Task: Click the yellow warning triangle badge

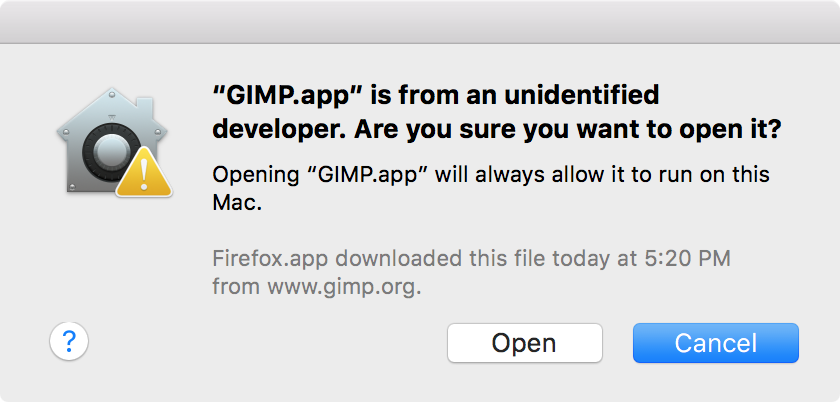Action: [144, 173]
